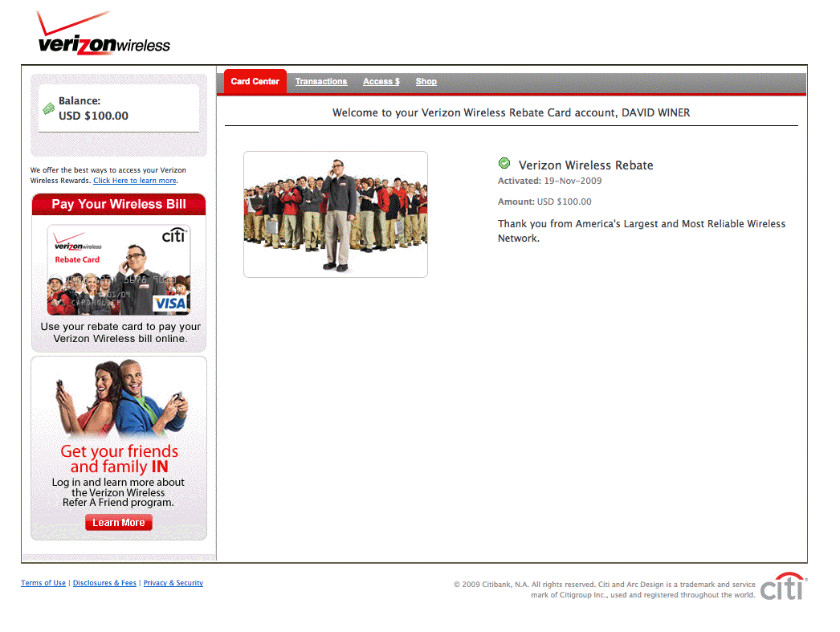The width and height of the screenshot is (840, 632).
Task: Click the 'Get your friends and family IN' text
Action: click(x=119, y=459)
